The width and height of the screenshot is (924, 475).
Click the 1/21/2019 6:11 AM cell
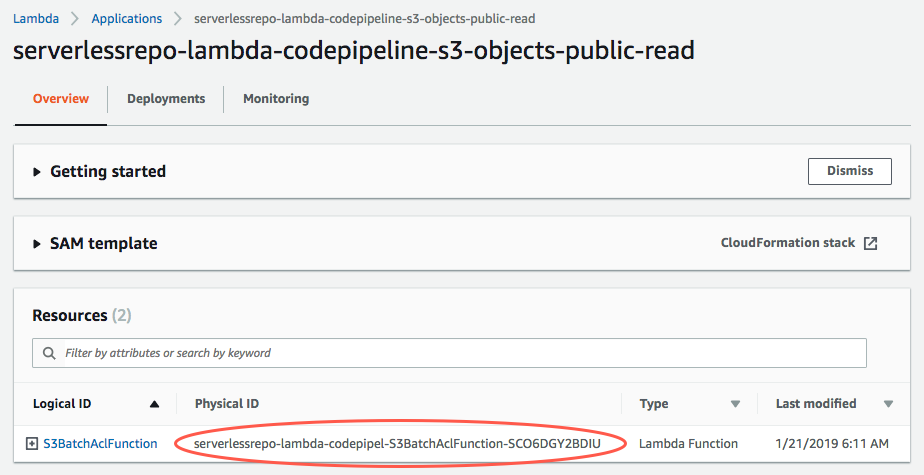coord(832,444)
